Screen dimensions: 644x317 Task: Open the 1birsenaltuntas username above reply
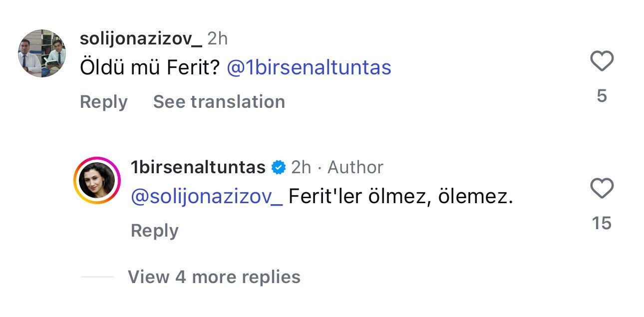[x=198, y=167]
